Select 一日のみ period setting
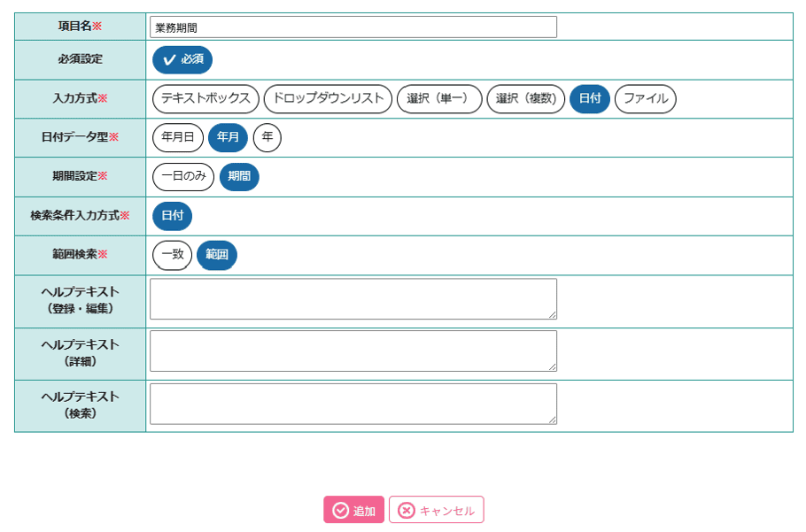 (x=183, y=177)
